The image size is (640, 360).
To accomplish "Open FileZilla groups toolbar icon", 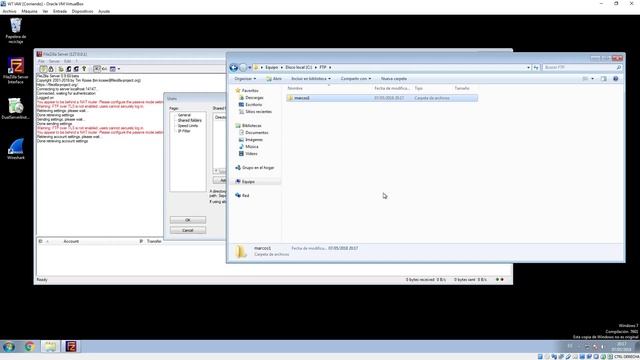I will pos(76,69).
